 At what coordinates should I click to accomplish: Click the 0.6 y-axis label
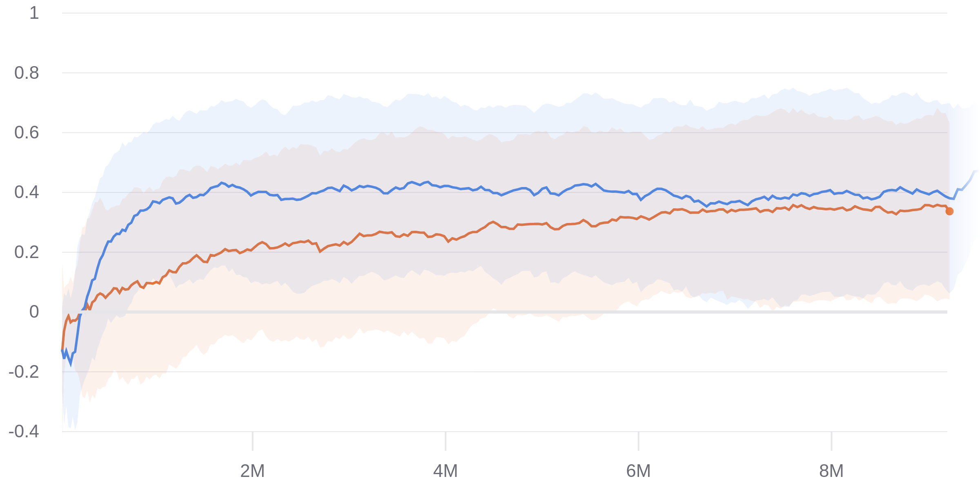[27, 133]
